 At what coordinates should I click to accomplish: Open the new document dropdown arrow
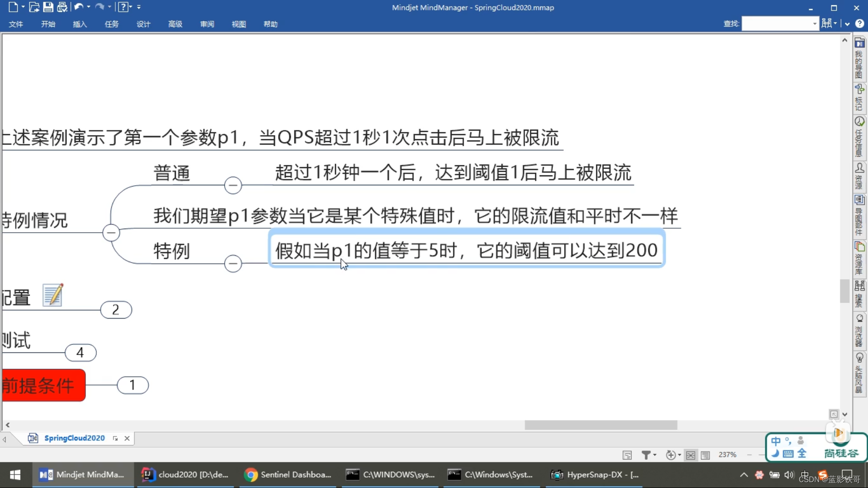point(23,7)
